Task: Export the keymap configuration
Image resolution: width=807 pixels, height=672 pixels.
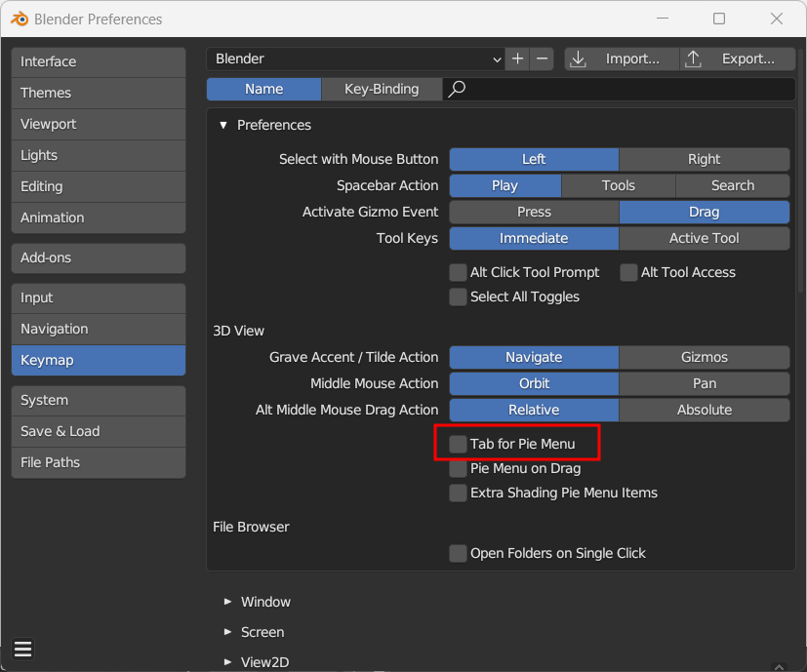Action: click(x=738, y=59)
